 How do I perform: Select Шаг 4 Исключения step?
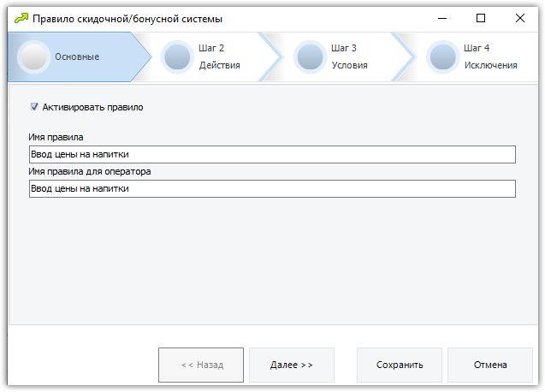[x=478, y=57]
